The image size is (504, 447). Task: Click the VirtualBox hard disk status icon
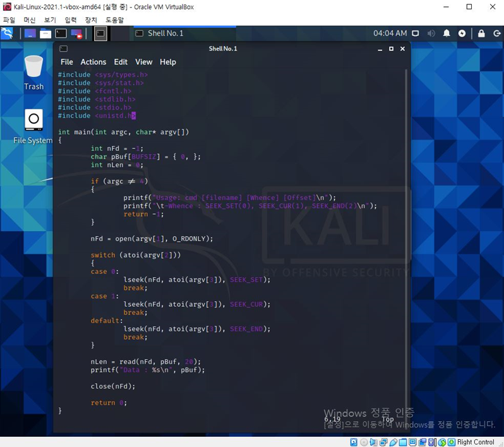coord(354,442)
